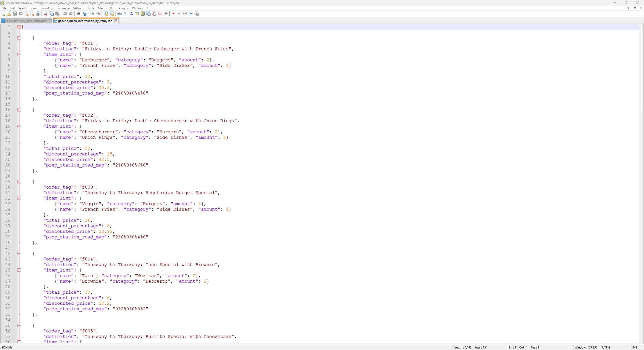Toggle Folder as Workspace icon
The height and width of the screenshot is (350, 644).
click(160, 14)
